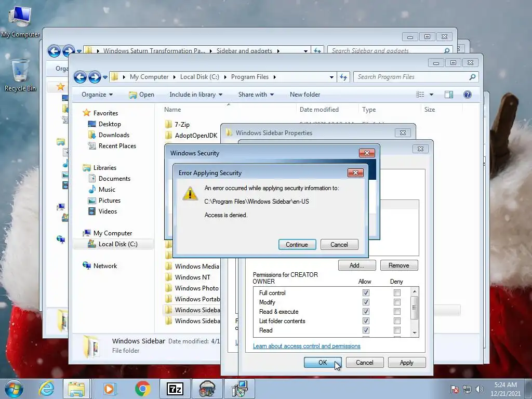
Task: Click volume speaker tray icon
Action: point(479,389)
